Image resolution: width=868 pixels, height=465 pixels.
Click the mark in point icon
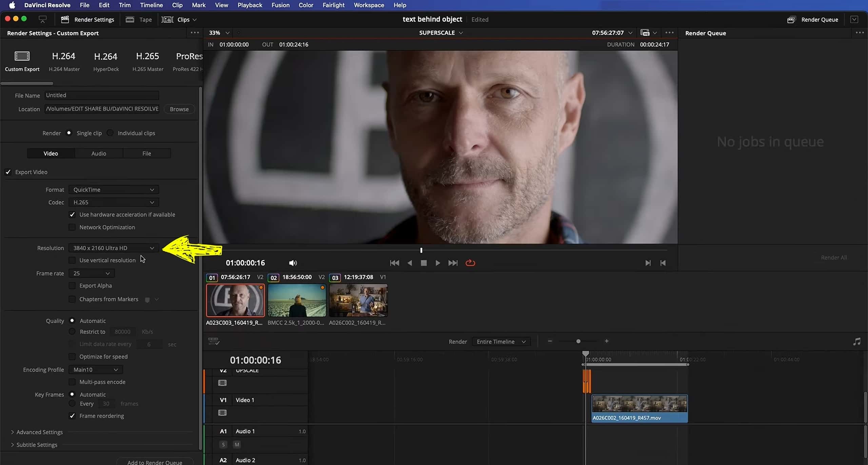pos(648,263)
